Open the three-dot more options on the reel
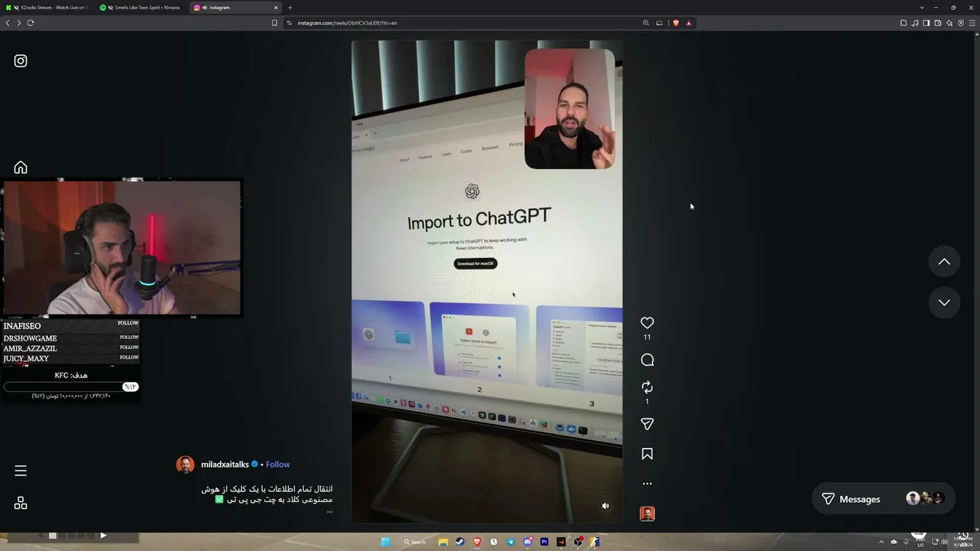The image size is (980, 551). coord(647,484)
